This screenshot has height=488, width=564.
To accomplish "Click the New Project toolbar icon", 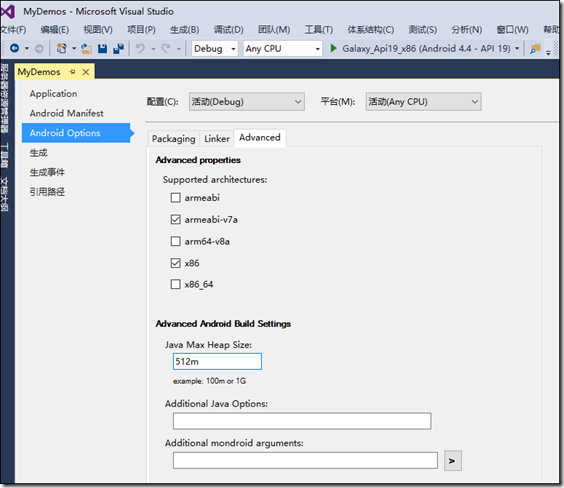I will pyautogui.click(x=62, y=48).
